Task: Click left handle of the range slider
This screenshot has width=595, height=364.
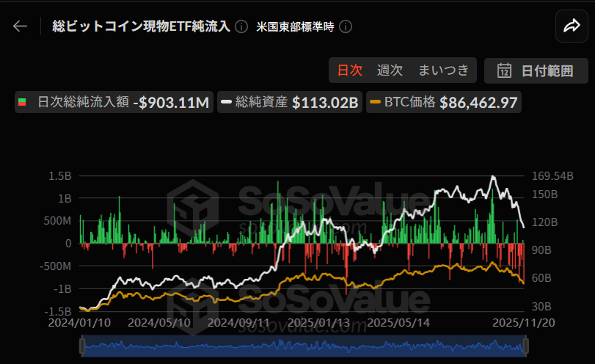Action: pyautogui.click(x=81, y=345)
